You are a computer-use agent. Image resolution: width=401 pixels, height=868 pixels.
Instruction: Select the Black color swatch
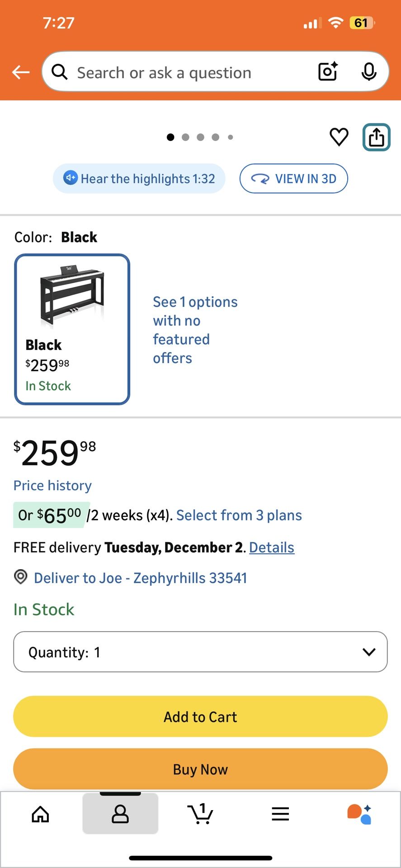coord(72,329)
